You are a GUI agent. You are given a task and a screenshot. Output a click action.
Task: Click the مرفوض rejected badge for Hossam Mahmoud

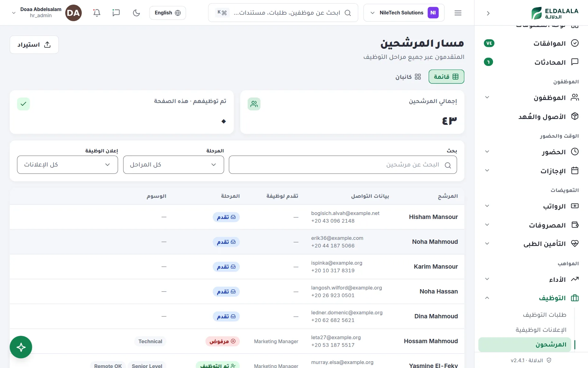pyautogui.click(x=222, y=341)
